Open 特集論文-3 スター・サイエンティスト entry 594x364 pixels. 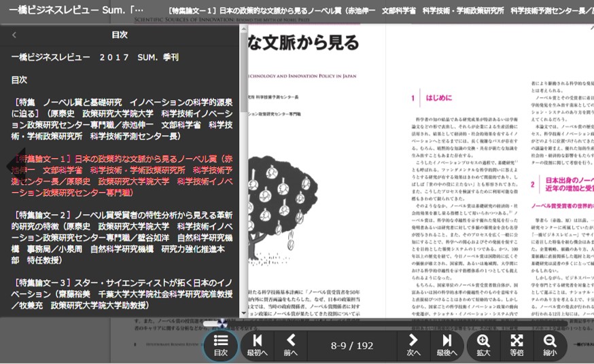(122, 294)
